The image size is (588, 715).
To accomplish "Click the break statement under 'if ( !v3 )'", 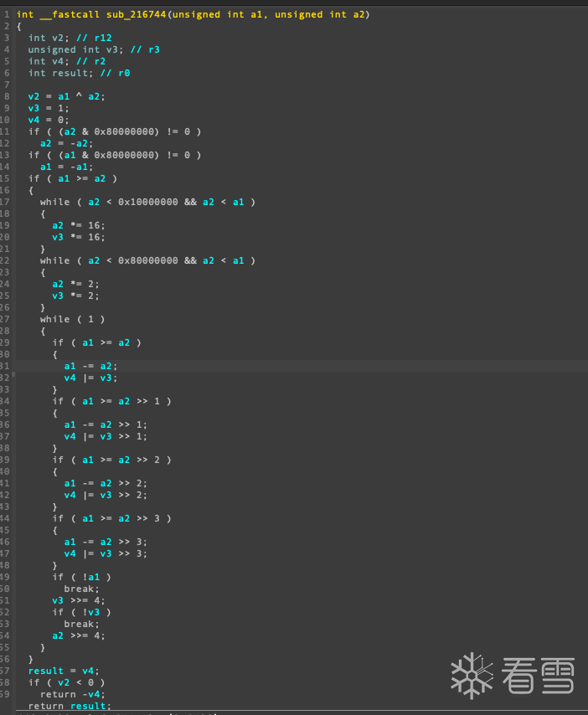I will click(81, 625).
